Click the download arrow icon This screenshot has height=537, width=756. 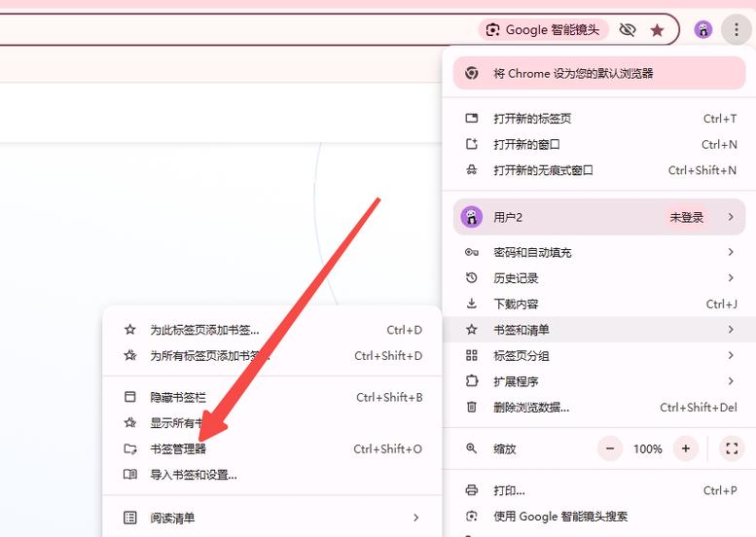pos(472,304)
